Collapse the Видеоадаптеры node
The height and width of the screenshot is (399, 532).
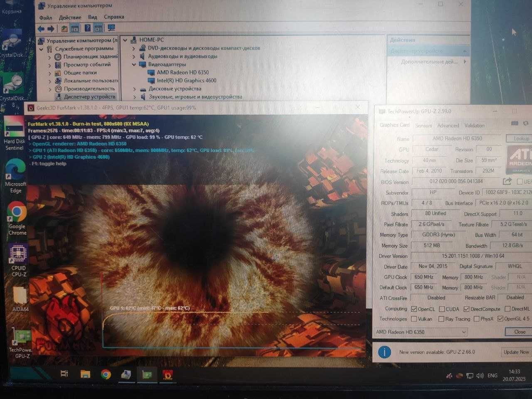click(134, 64)
